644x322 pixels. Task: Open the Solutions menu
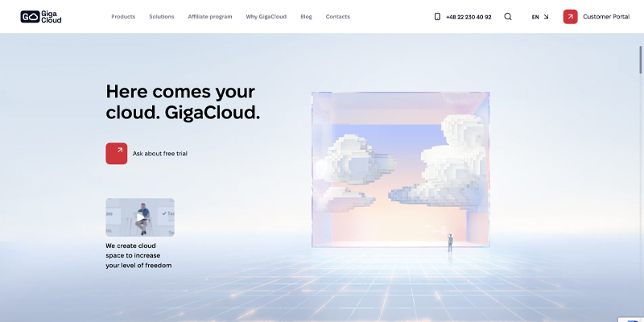coord(162,16)
